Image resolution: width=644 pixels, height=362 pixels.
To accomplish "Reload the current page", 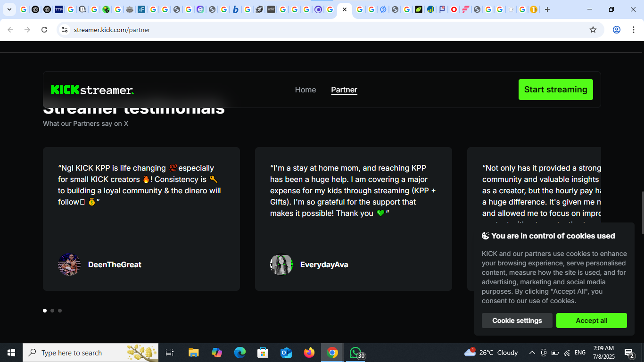I will point(44,30).
